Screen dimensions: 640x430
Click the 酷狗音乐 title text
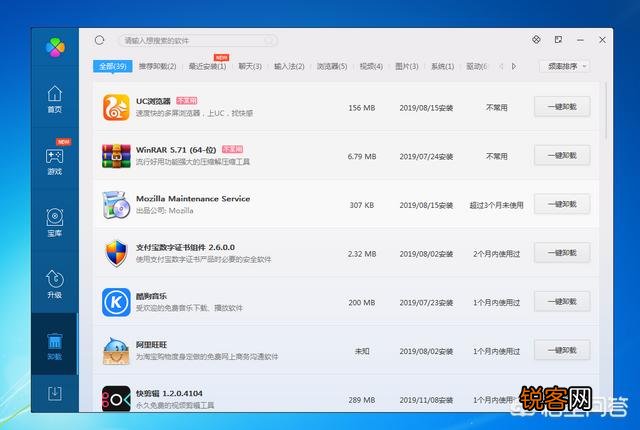pyautogui.click(x=151, y=296)
